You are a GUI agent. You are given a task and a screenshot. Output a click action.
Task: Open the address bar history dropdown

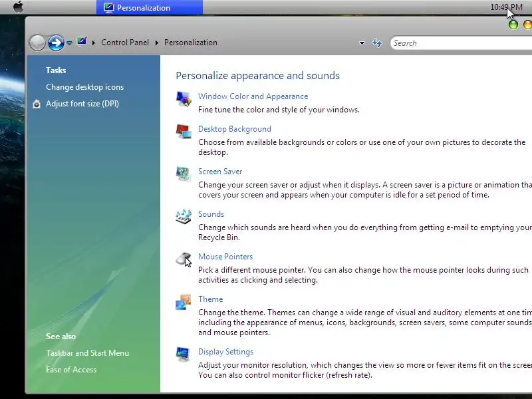coord(362,43)
